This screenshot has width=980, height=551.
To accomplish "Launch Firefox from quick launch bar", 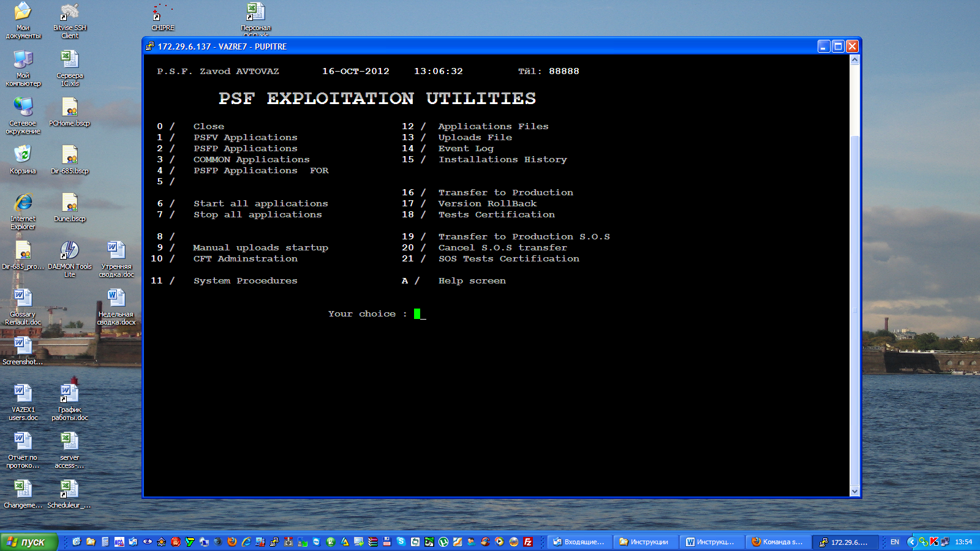I will [x=232, y=542].
